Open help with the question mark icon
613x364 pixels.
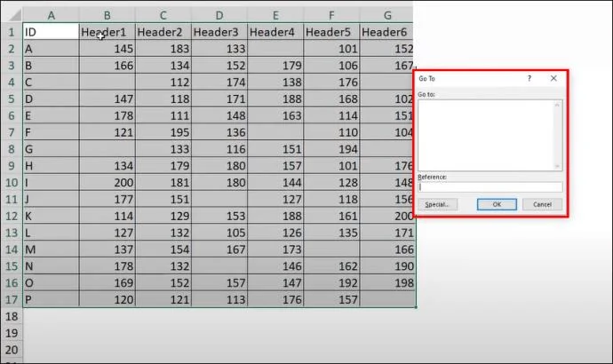[x=530, y=78]
